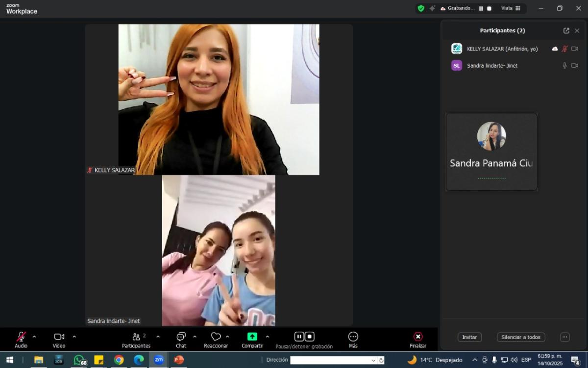Toggle the Participantes panel from the toolbar
Viewport: 588px width, 368px height.
tap(136, 337)
